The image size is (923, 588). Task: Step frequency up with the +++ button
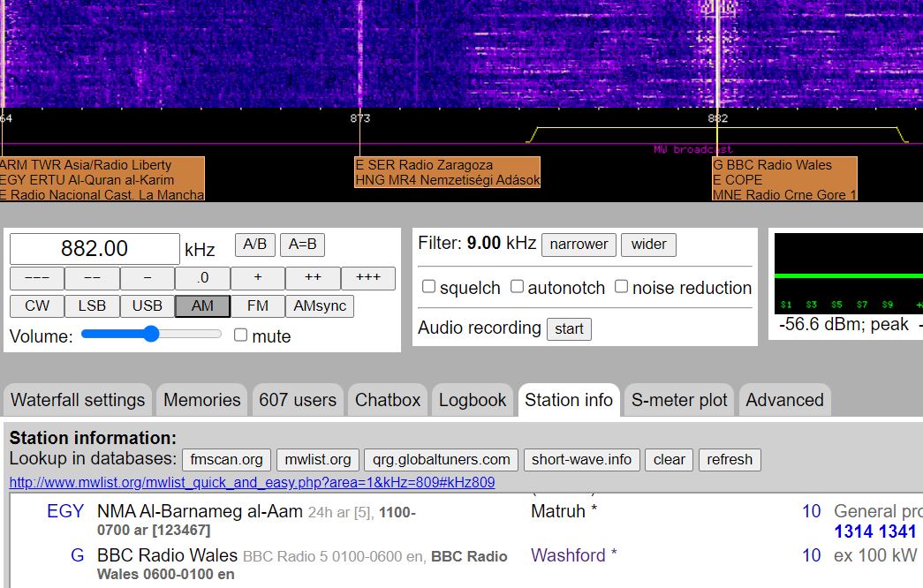pos(368,278)
